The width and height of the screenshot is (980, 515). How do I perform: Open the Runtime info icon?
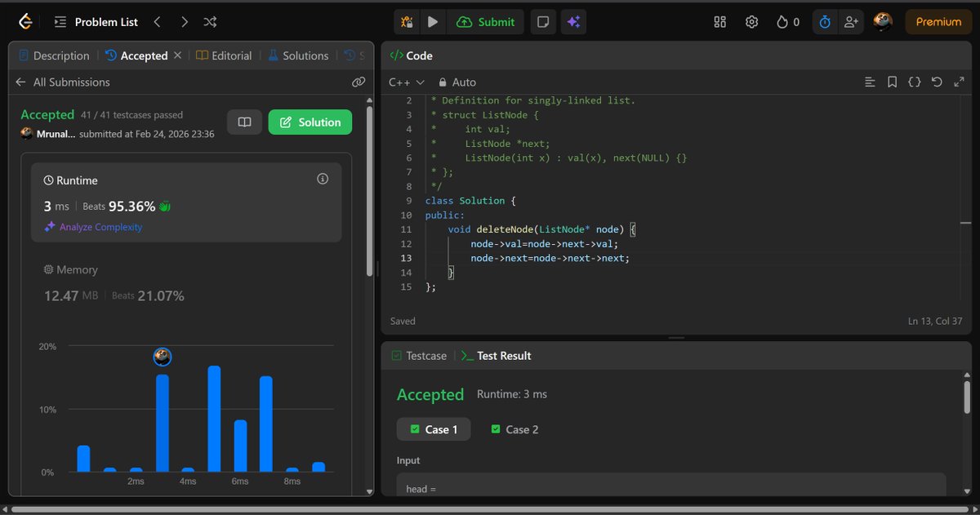pos(323,179)
